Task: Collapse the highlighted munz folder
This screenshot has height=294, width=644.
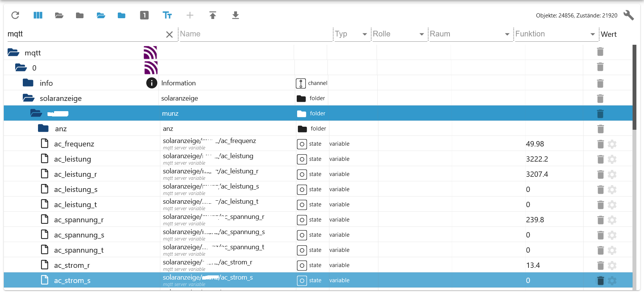Action: click(36, 113)
